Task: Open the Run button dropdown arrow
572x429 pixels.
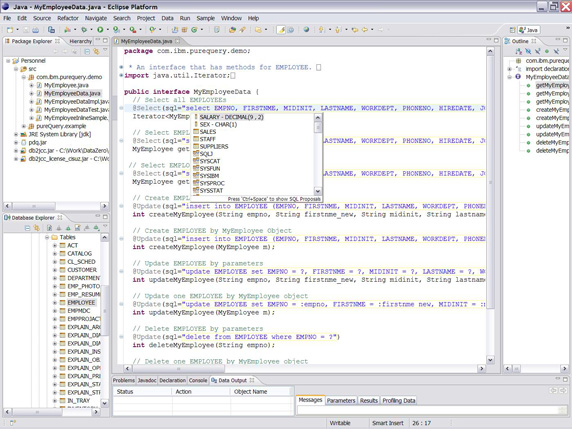Action: (x=107, y=30)
